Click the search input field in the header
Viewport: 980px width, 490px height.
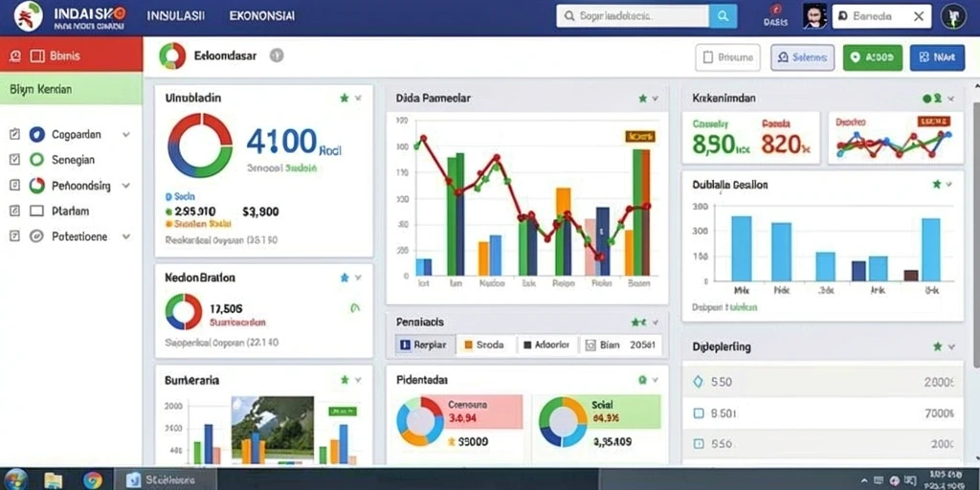tap(633, 16)
